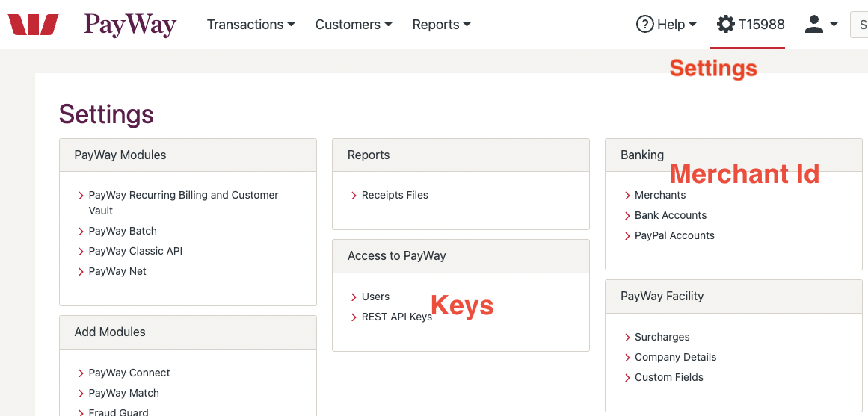Screen dimensions: 868x416
Task: Open the Merchants link under Banking
Action: point(660,195)
